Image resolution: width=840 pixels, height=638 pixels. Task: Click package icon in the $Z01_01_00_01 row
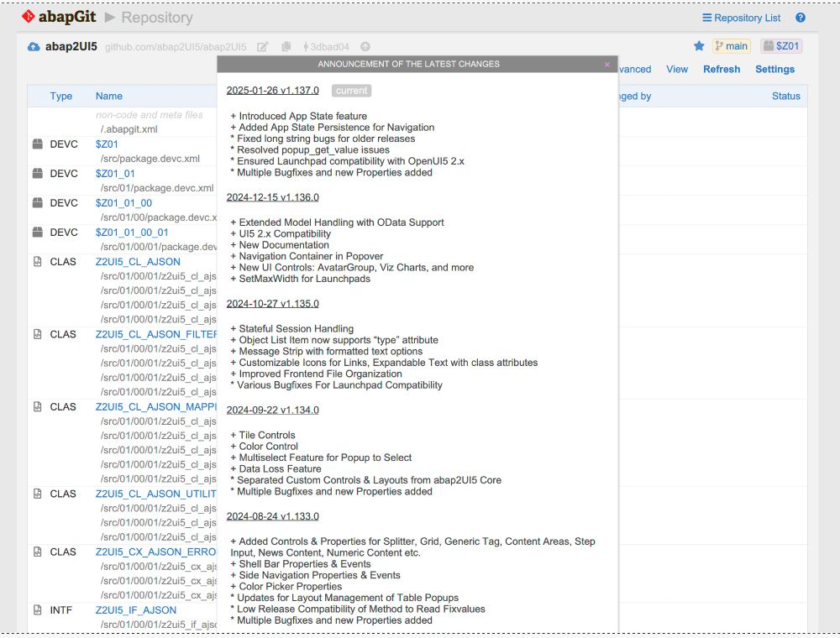pos(38,233)
